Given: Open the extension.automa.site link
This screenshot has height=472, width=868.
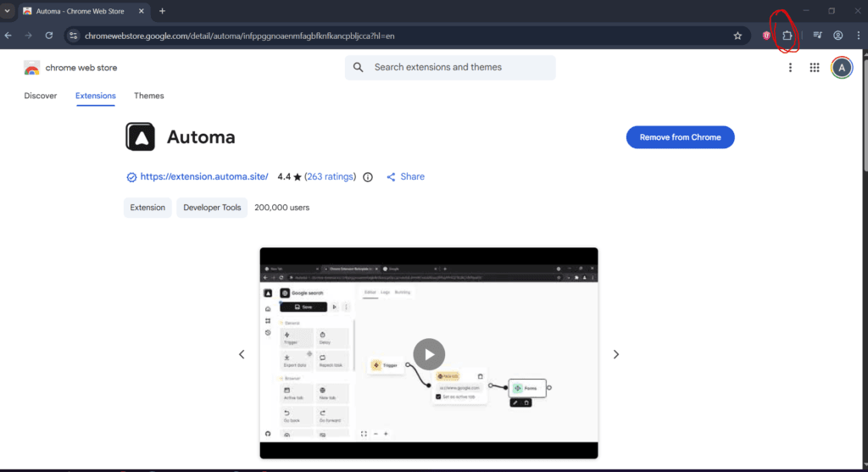Looking at the screenshot, I should pyautogui.click(x=203, y=177).
